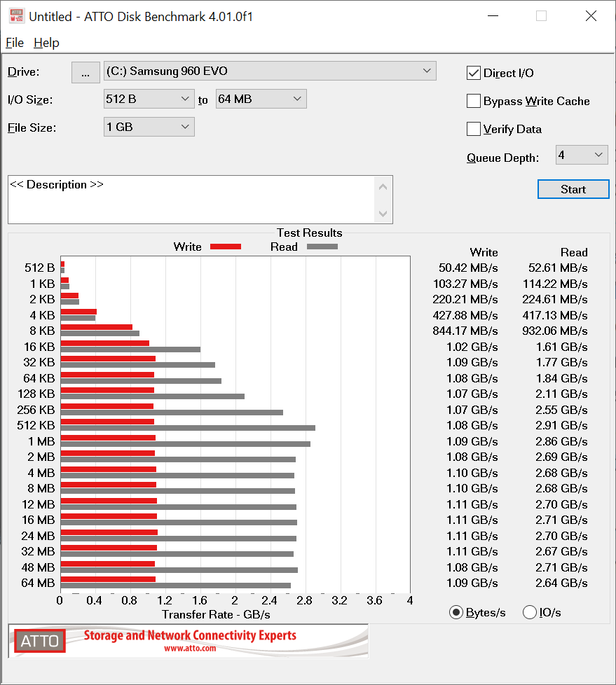
Task: Click the "512 KB" chart row label
Action: point(36,425)
